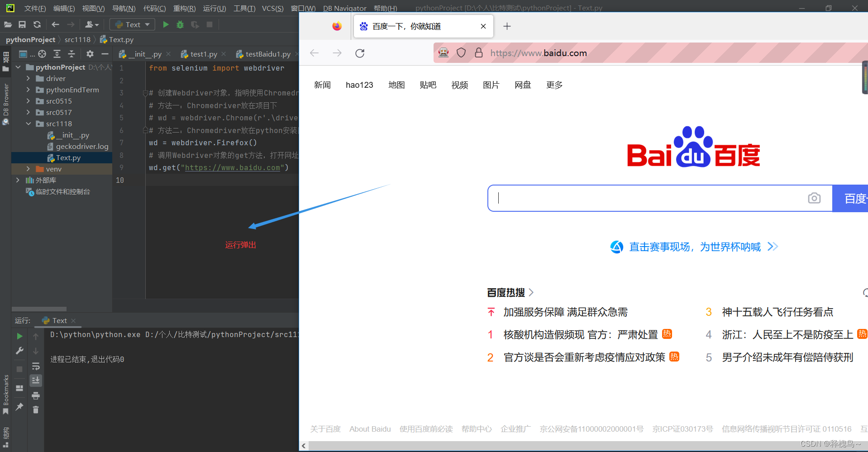Image resolution: width=868 pixels, height=452 pixels.
Task: Click the robot remote-control icon in address bar
Action: (x=444, y=52)
